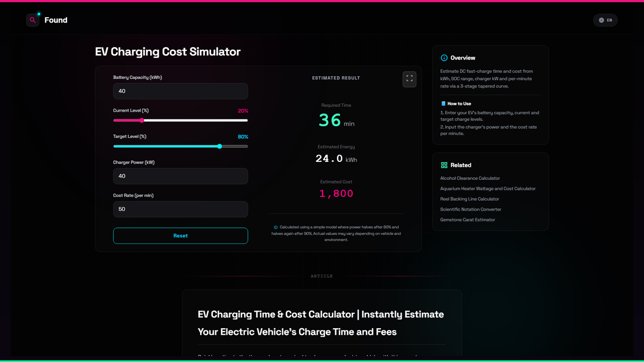The width and height of the screenshot is (644, 362).
Task: Focus the Battery Capacity input field
Action: [x=180, y=91]
